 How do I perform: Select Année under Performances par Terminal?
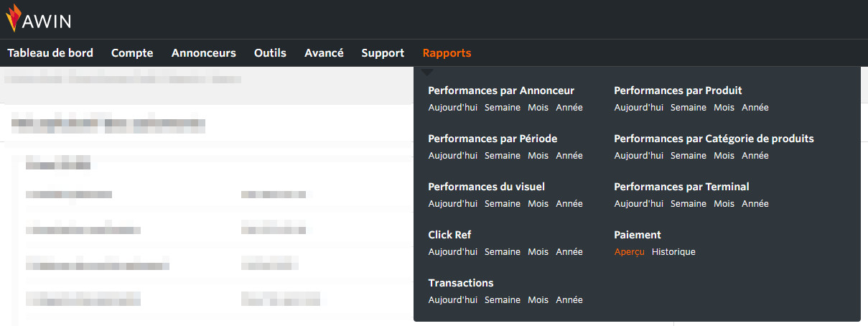(x=755, y=204)
